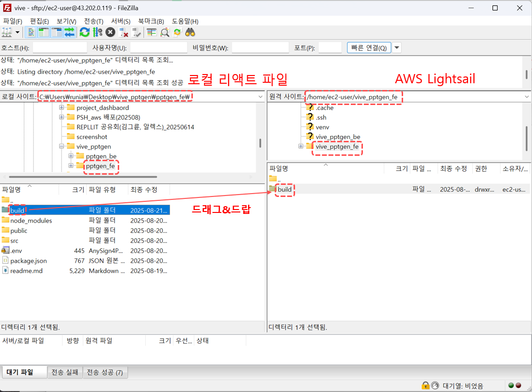Open the 파일(F) menu

13,21
